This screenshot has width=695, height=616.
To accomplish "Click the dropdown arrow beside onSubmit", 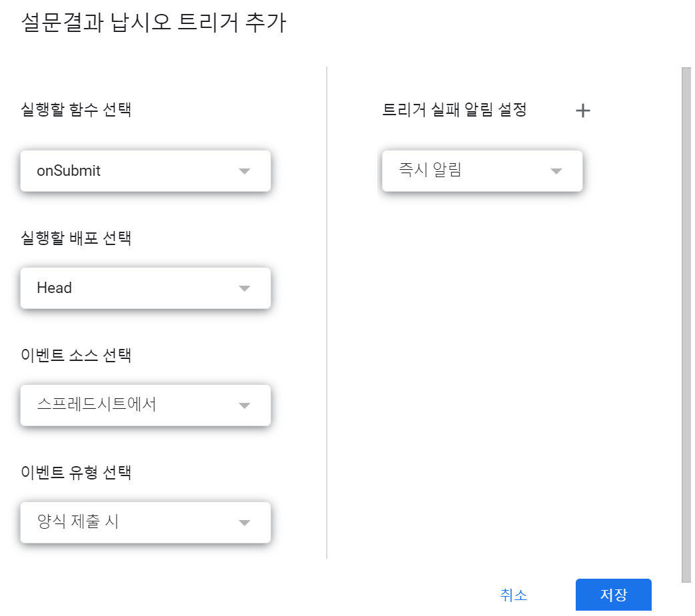I will [x=245, y=170].
